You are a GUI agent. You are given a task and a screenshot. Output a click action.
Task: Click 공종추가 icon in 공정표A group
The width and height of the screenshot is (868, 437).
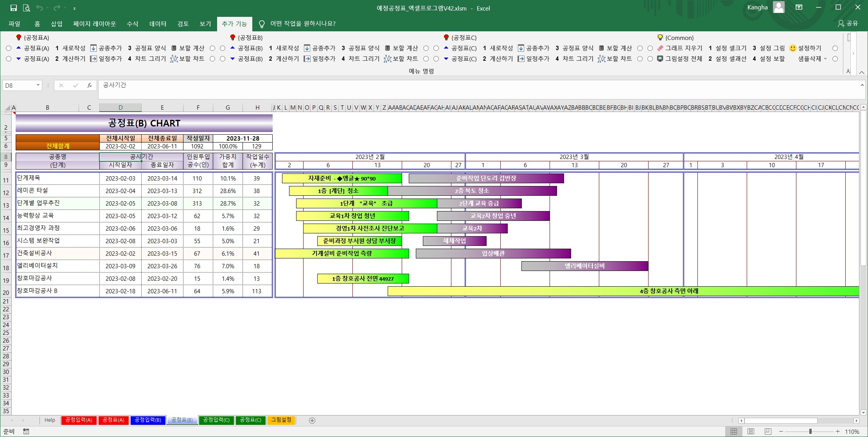[93, 48]
